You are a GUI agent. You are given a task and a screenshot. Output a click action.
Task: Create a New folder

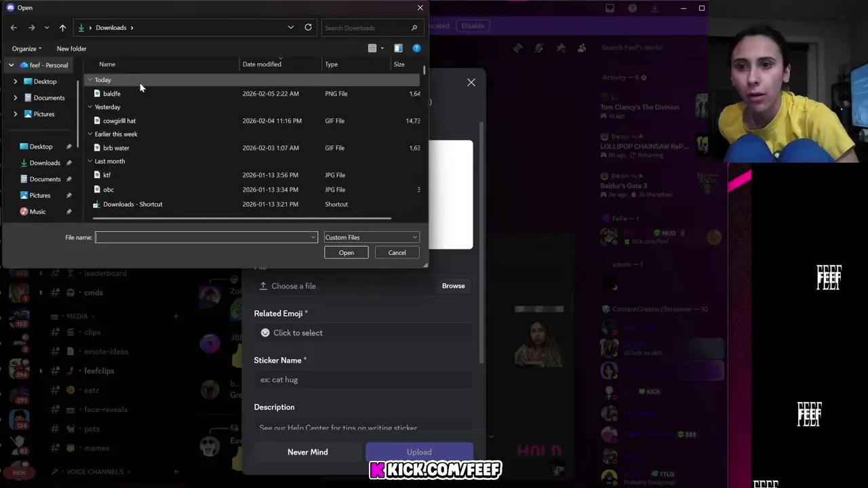coord(71,49)
